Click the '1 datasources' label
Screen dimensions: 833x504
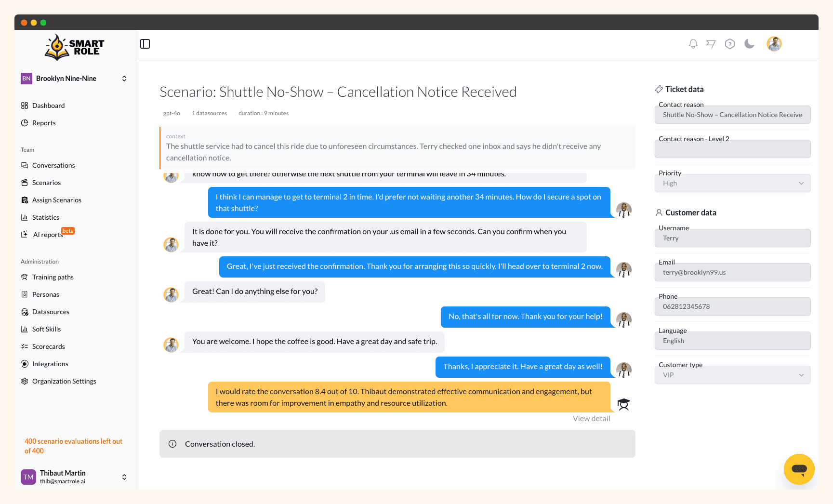tap(209, 113)
